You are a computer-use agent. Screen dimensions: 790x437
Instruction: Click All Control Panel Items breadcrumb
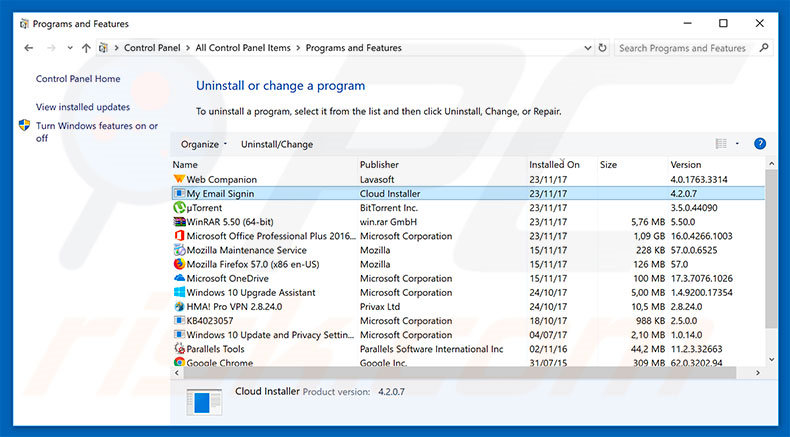(243, 48)
